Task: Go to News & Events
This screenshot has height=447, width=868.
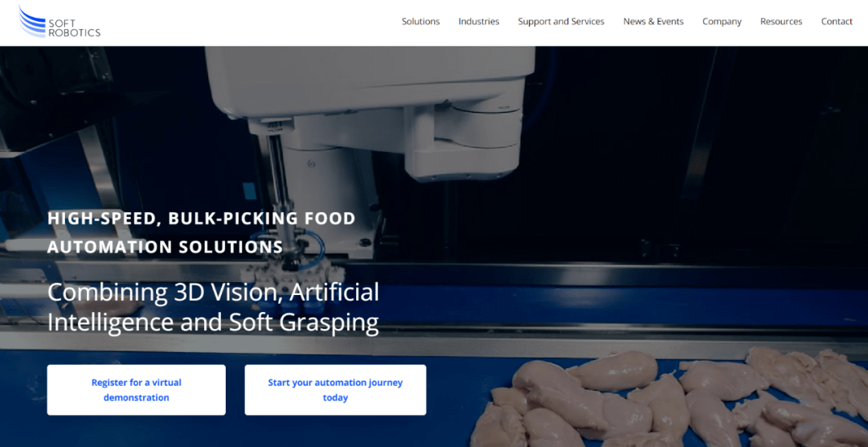Action: click(653, 22)
